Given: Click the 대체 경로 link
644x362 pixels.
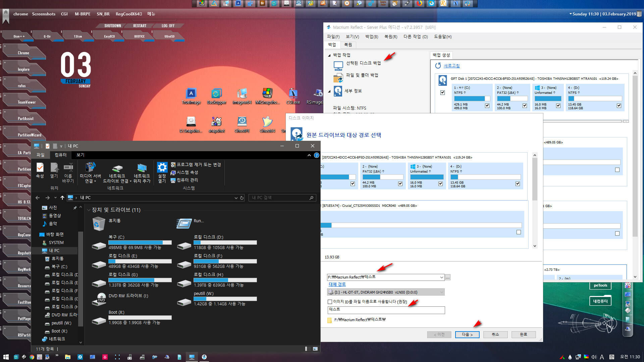Looking at the screenshot, I should 337,284.
